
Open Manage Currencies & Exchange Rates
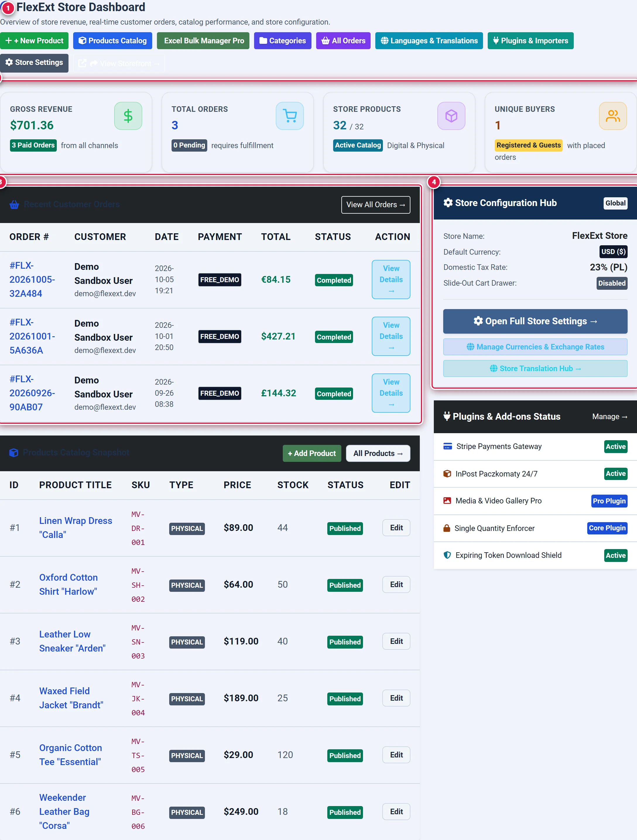click(535, 347)
